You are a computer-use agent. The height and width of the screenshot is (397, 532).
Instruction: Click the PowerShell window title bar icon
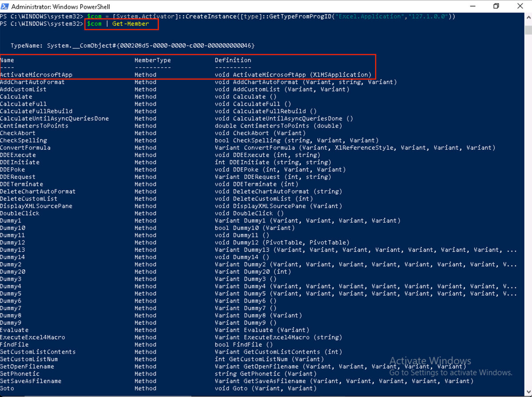coord(5,6)
